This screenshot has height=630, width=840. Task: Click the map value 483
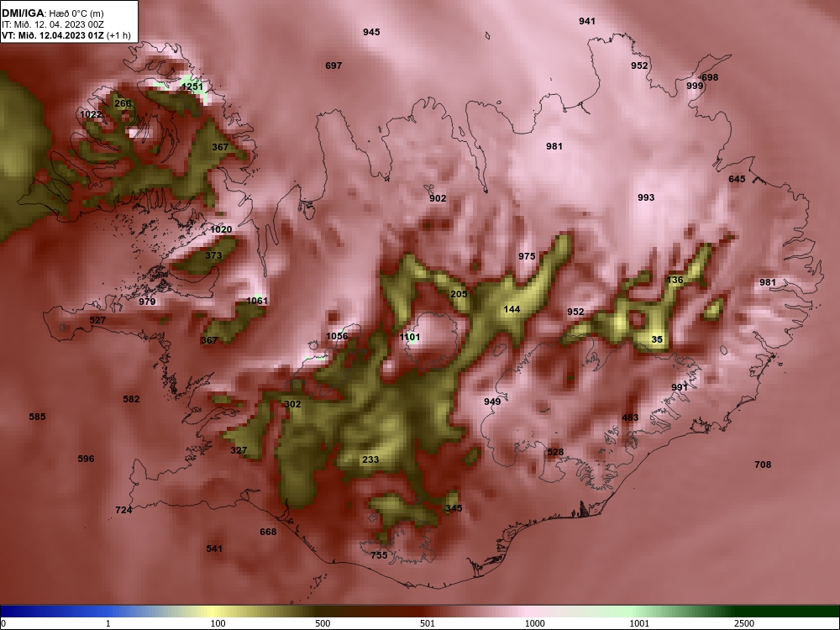[x=630, y=417]
